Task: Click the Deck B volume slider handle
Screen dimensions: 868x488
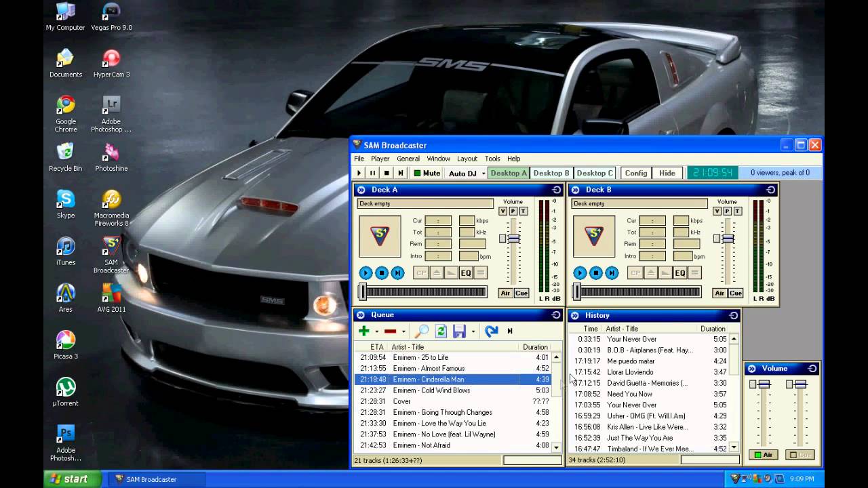Action: click(x=728, y=239)
